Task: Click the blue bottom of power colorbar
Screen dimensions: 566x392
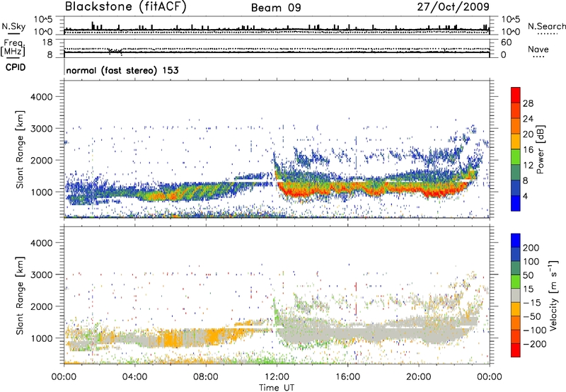Action: [516, 204]
